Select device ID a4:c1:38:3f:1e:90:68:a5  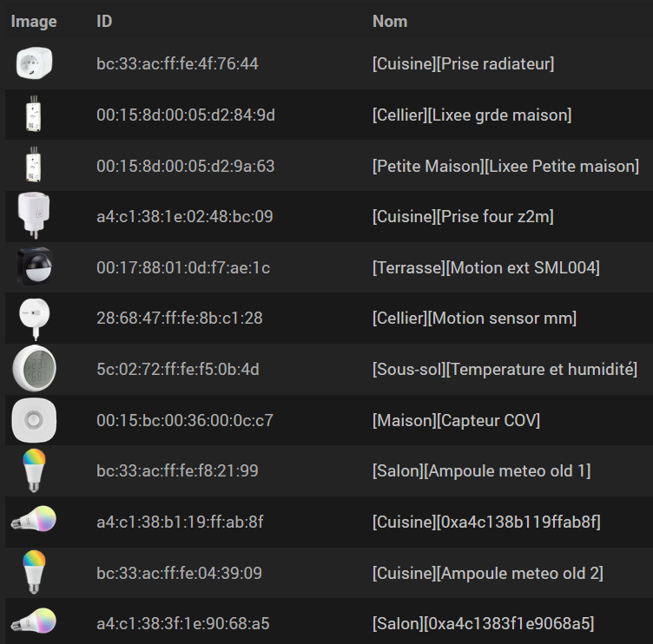tap(183, 623)
